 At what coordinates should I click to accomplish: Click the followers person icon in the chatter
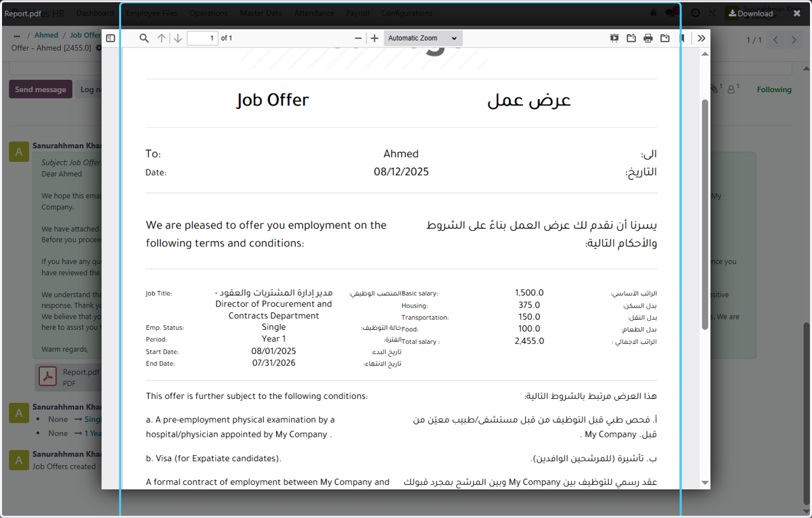[733, 89]
